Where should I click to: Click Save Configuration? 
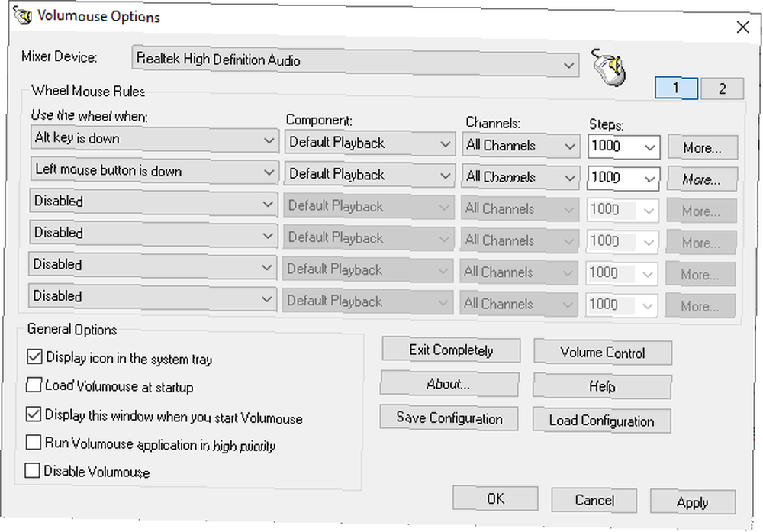pyautogui.click(x=449, y=418)
